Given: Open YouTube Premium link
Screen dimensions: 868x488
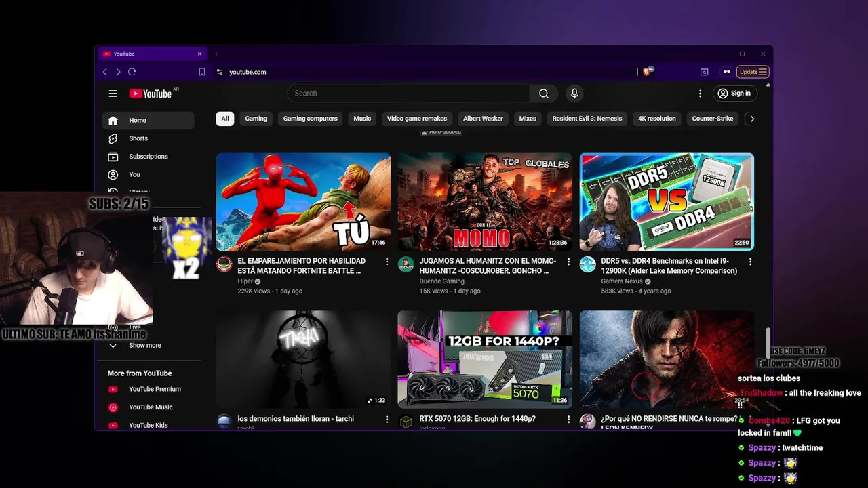Looking at the screenshot, I should (x=148, y=389).
